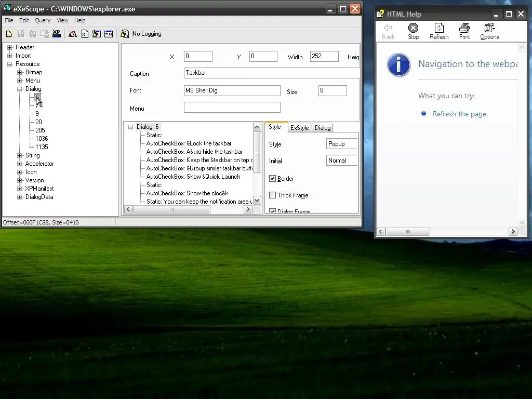532x399 pixels.
Task: Open the dialog editor toolbar icon
Action: click(x=97, y=34)
